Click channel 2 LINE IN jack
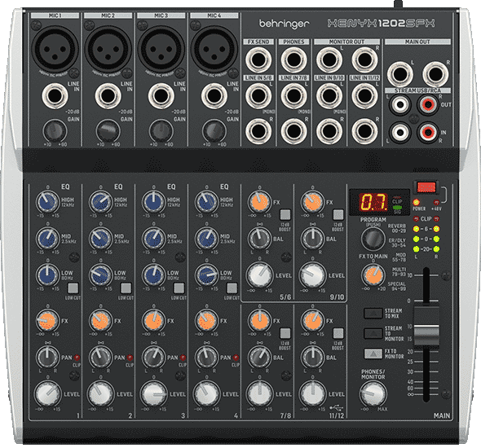Image resolution: width=481 pixels, height=448 pixels. (108, 96)
